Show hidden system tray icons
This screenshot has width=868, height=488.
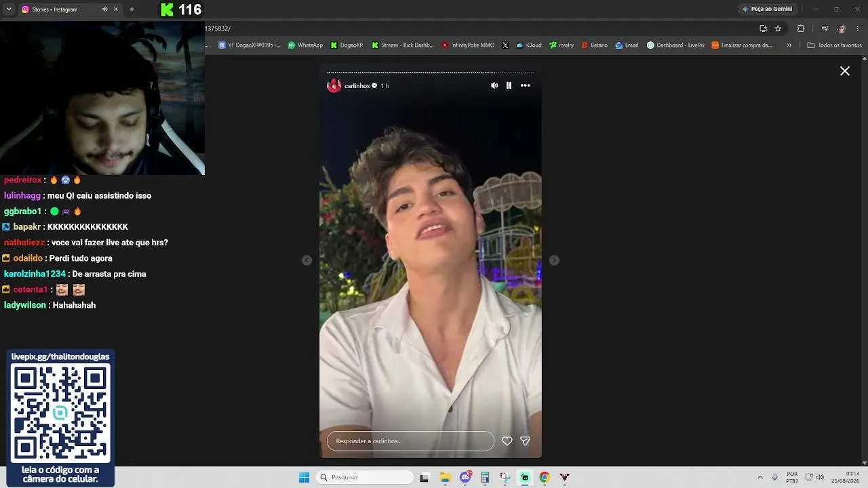coord(760,477)
